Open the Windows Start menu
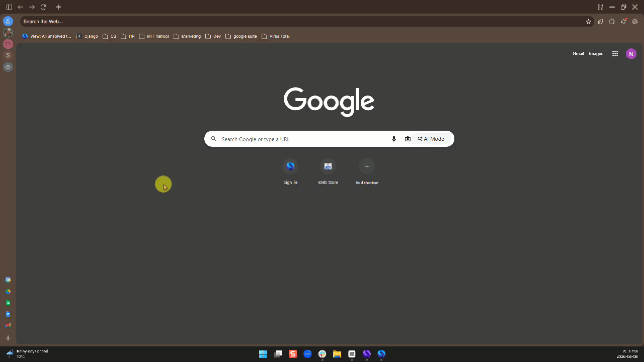The image size is (644, 362). tap(263, 354)
